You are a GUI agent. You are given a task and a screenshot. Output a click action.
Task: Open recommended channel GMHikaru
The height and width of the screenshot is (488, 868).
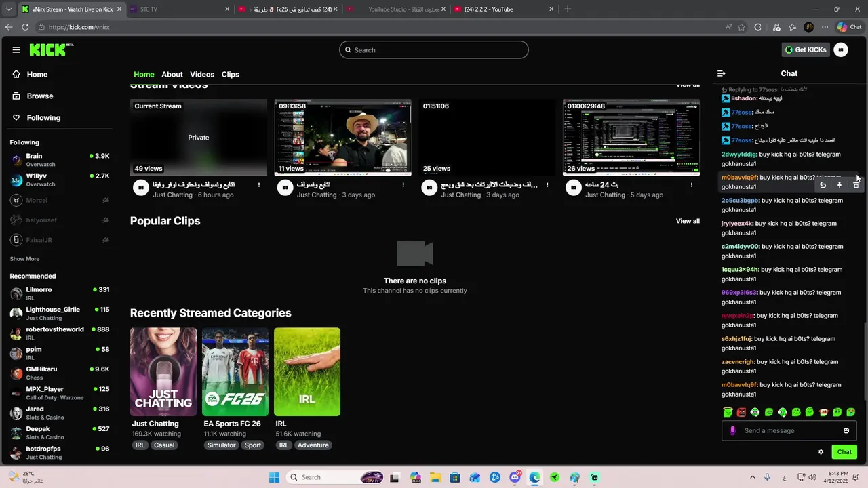click(60, 373)
